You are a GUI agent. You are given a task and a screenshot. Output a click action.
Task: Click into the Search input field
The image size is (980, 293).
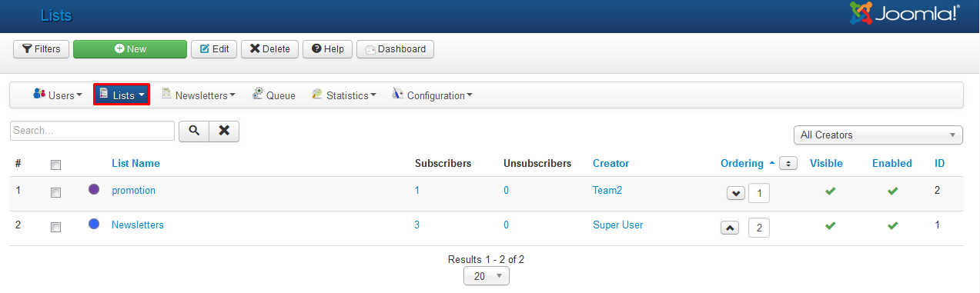[x=92, y=131]
